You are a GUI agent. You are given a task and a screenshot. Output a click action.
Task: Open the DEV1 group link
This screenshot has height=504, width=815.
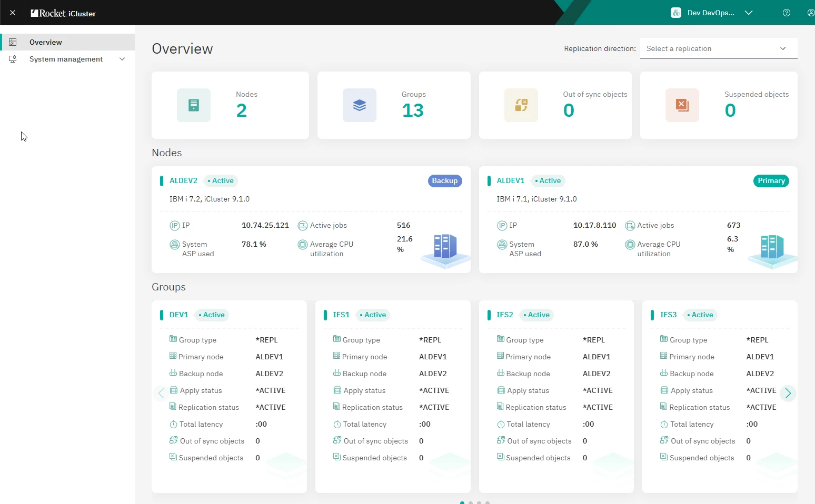click(179, 315)
